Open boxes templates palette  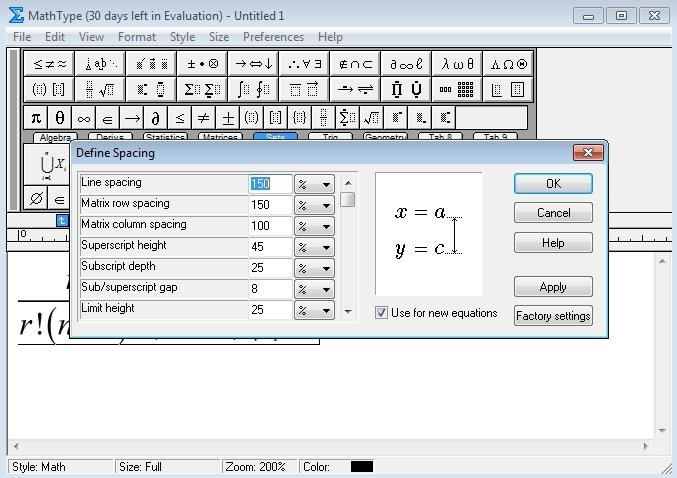click(x=508, y=89)
